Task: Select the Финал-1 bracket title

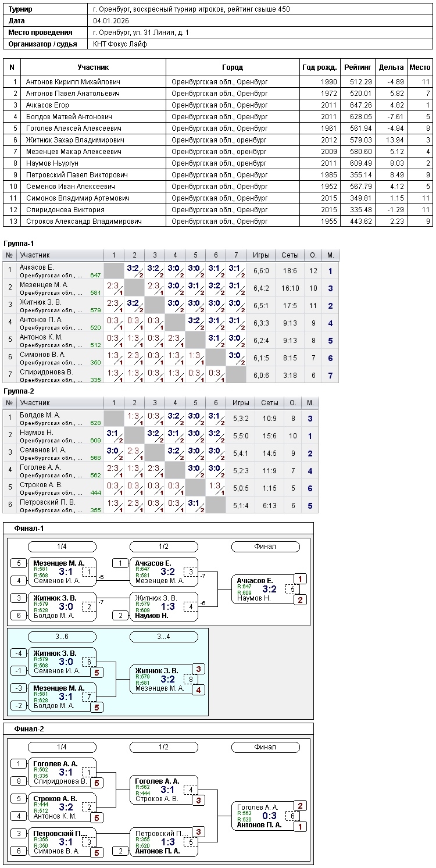Action: point(29,528)
